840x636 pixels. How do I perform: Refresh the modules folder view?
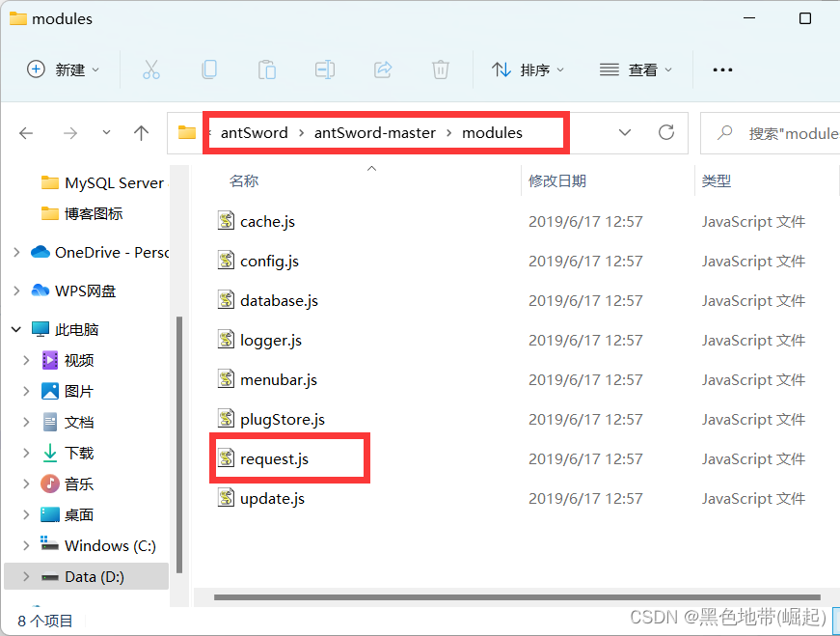coord(665,132)
